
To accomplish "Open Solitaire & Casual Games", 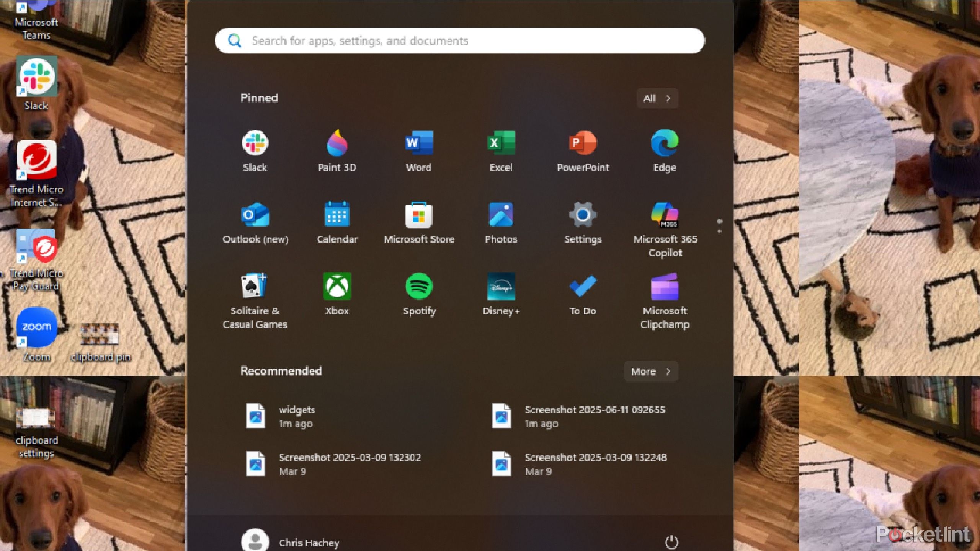I will (x=255, y=302).
